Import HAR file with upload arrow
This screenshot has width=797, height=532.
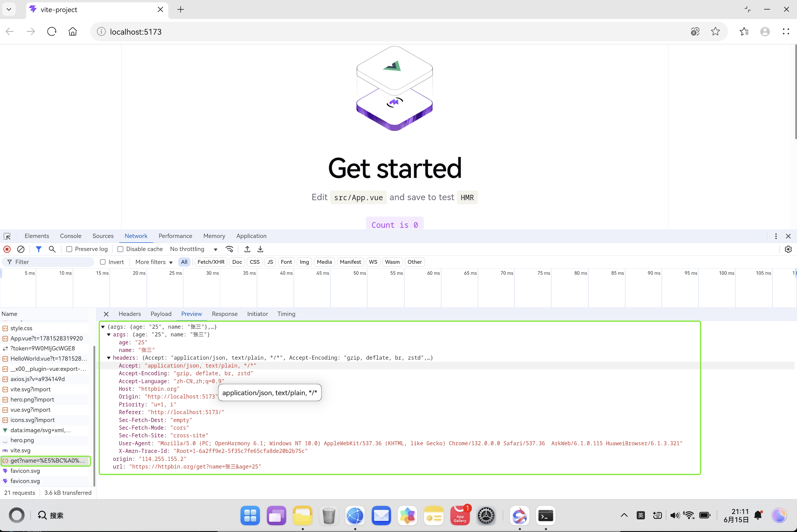coord(247,249)
